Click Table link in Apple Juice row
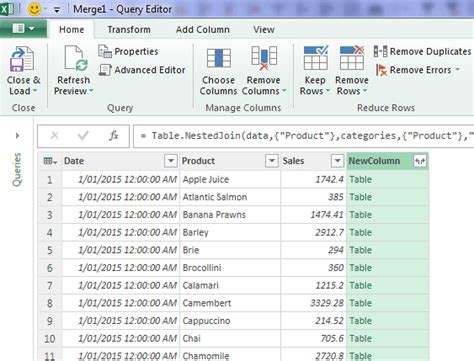 point(360,180)
